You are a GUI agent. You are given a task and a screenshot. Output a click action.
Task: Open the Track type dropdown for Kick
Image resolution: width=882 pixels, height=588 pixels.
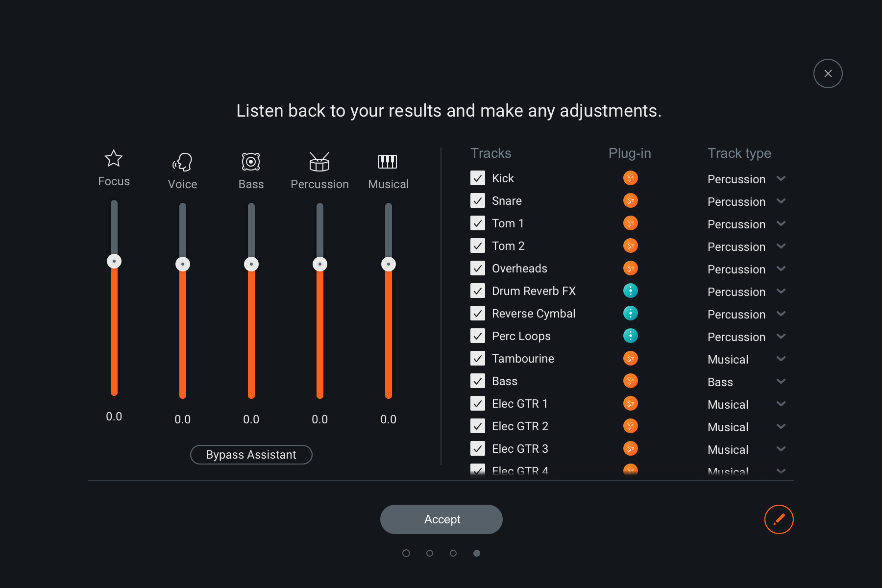pos(781,179)
